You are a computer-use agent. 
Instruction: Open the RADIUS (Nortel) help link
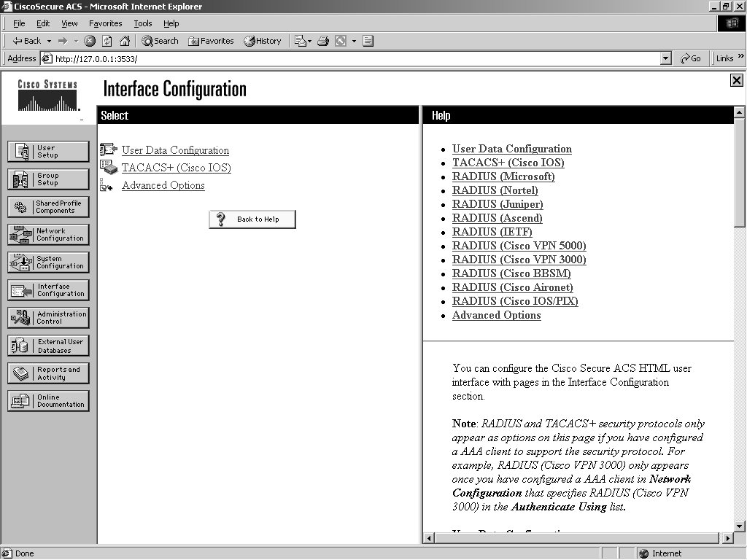coord(495,190)
